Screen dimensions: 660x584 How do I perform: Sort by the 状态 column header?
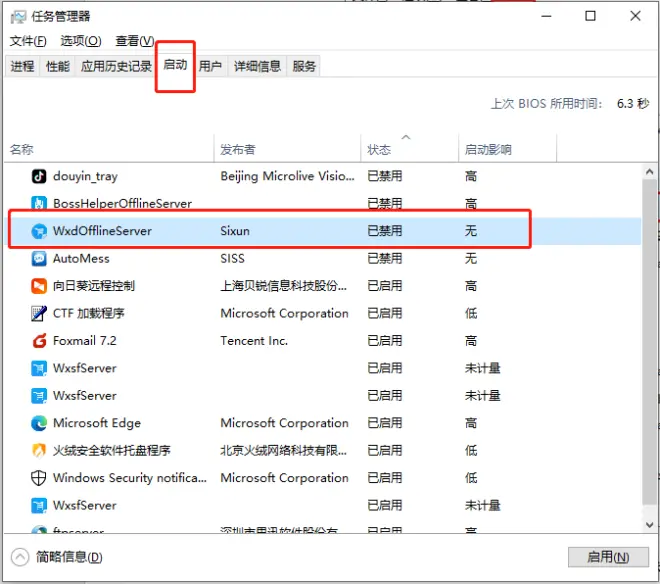[x=410, y=149]
